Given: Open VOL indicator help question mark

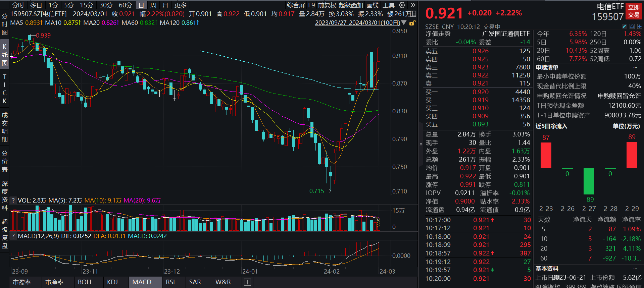Looking at the screenshot, I should pyautogui.click(x=13, y=200).
